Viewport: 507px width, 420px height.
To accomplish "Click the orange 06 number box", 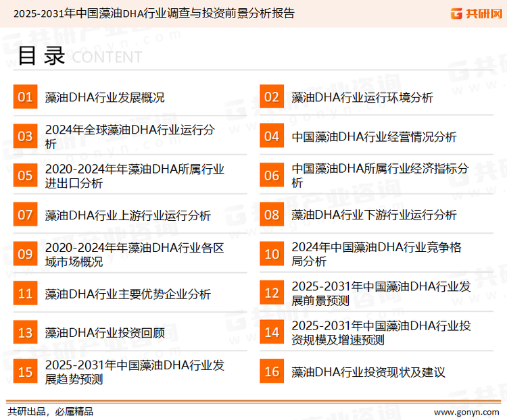I will coord(272,175).
